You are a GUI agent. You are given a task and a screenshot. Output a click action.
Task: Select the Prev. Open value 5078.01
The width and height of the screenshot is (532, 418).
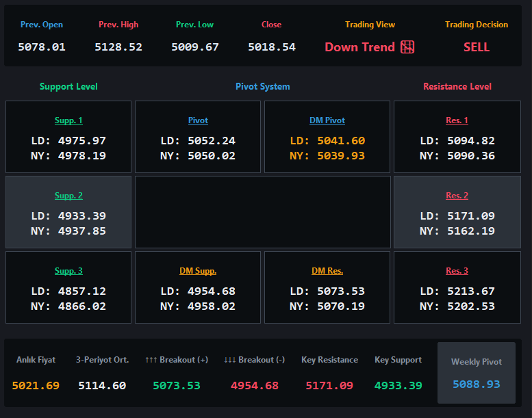(x=42, y=47)
